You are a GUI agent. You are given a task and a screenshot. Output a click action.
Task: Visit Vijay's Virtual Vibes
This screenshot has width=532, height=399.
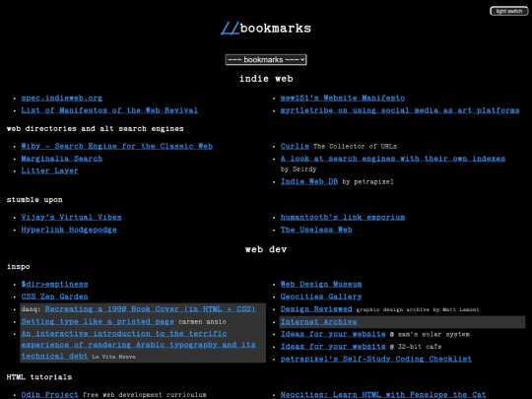[71, 217]
